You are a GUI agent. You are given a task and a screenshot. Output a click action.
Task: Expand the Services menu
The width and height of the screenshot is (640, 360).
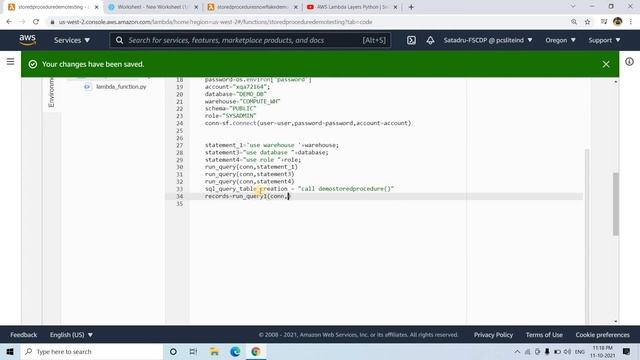coord(72,40)
